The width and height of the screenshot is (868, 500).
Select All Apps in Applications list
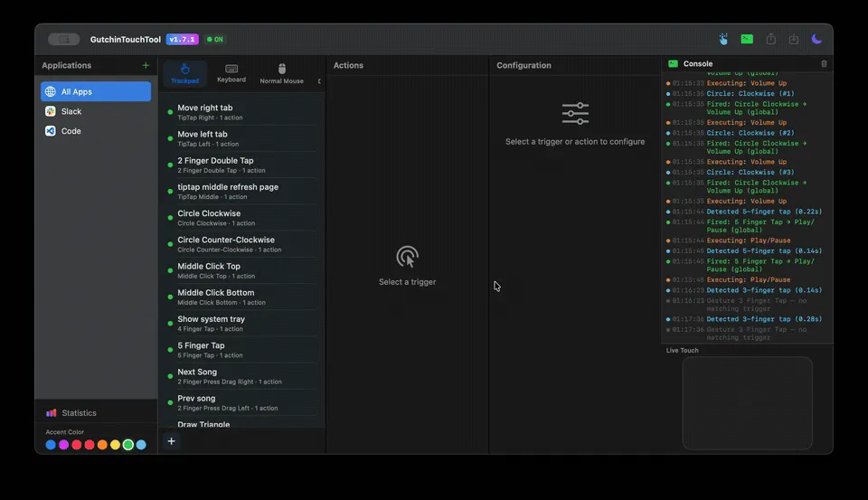96,91
